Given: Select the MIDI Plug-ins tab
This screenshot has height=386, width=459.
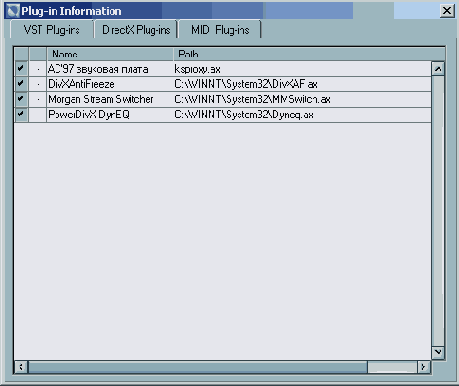Looking at the screenshot, I should click(220, 30).
